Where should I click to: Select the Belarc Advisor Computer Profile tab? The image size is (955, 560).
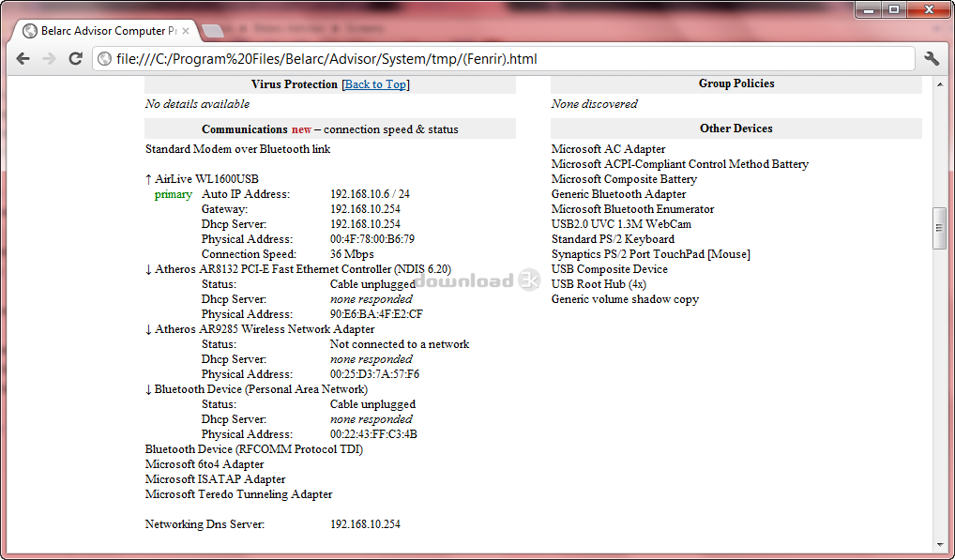pos(109,31)
